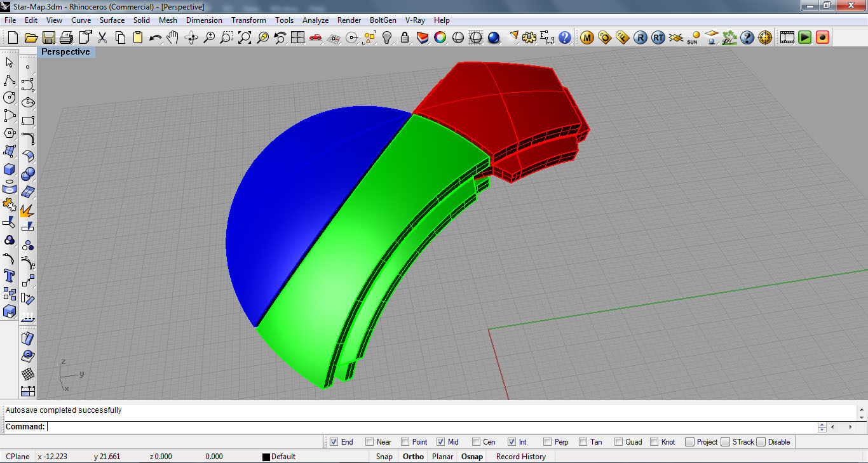Open the 4-viewport layout tool
868x463 pixels.
tap(297, 38)
